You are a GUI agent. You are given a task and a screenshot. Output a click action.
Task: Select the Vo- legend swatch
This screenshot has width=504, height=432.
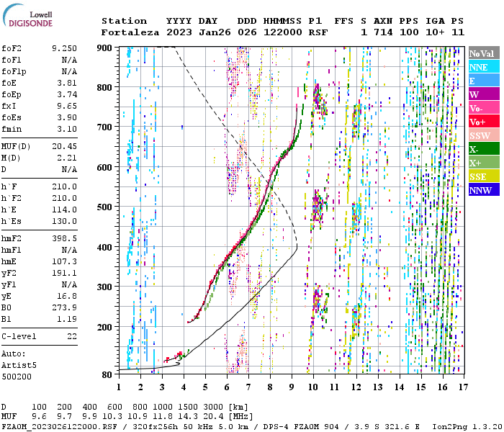(x=484, y=108)
